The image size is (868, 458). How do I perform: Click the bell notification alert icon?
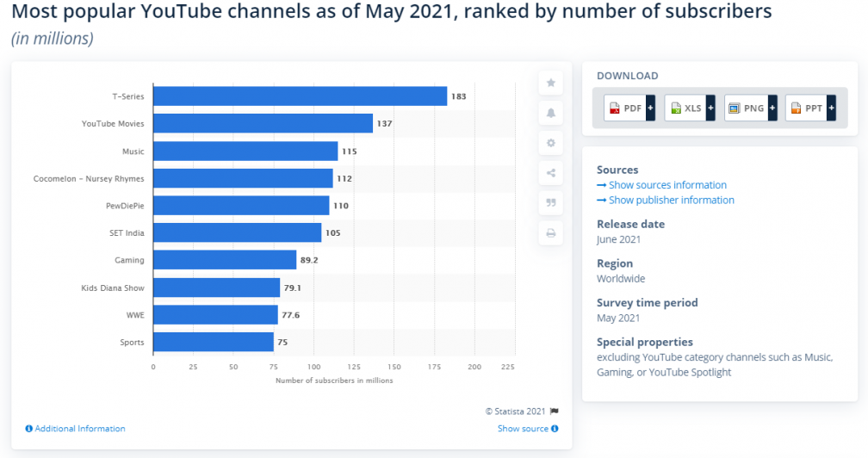click(551, 113)
